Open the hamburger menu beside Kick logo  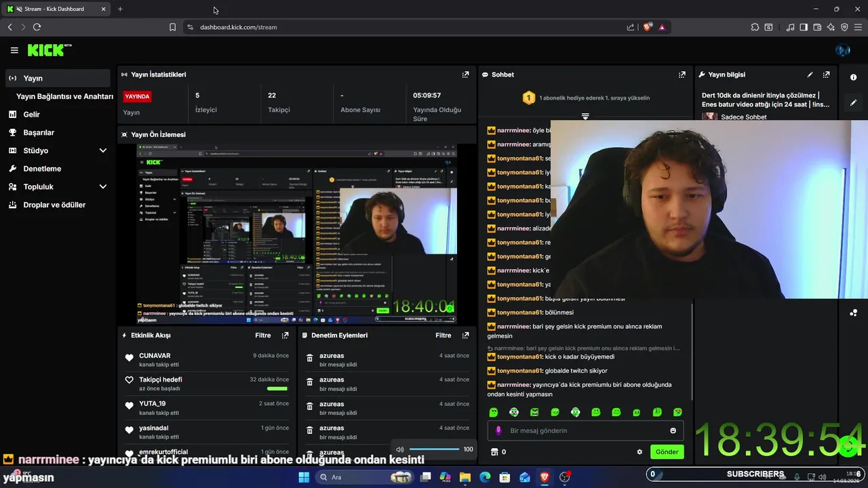pyautogui.click(x=14, y=50)
